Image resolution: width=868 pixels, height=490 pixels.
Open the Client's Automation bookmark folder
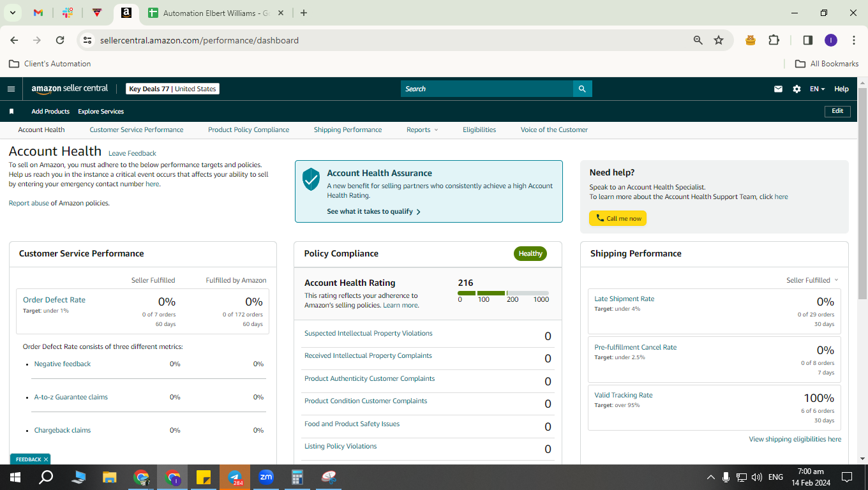pos(50,64)
